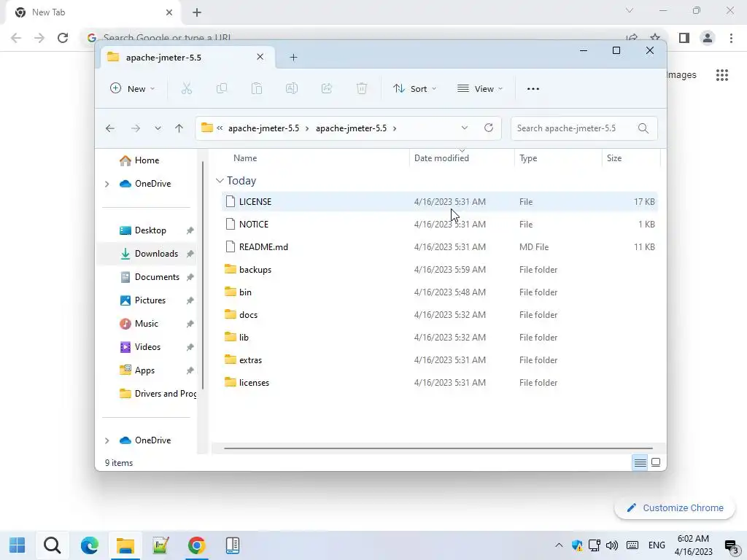The image size is (747, 560).
Task: Go back in File Explorer
Action: tap(110, 128)
